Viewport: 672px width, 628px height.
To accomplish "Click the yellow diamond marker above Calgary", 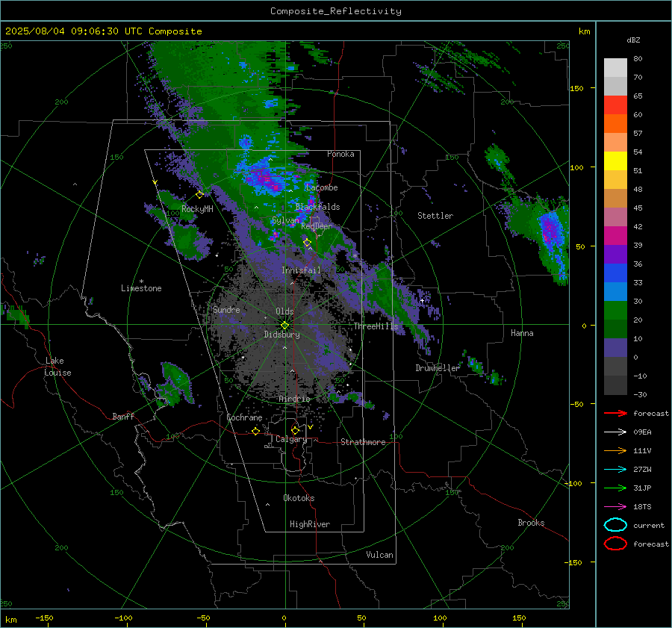I will point(295,430).
